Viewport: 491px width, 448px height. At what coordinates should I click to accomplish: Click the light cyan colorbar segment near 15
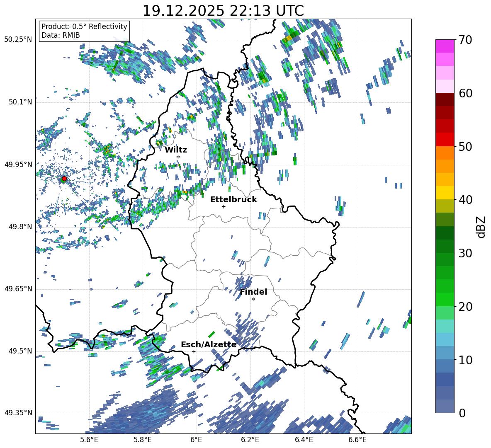tap(445, 326)
